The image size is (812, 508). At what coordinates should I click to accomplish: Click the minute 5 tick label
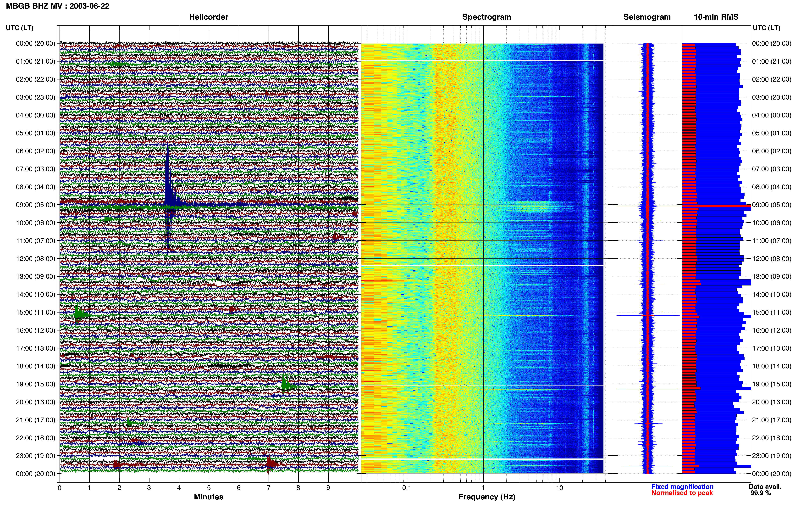click(209, 487)
